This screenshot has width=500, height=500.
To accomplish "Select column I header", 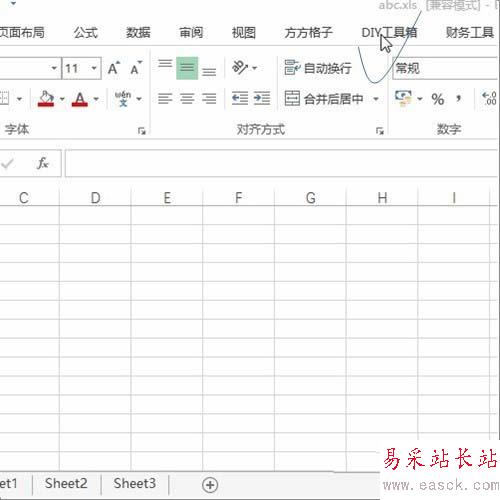I will [454, 198].
